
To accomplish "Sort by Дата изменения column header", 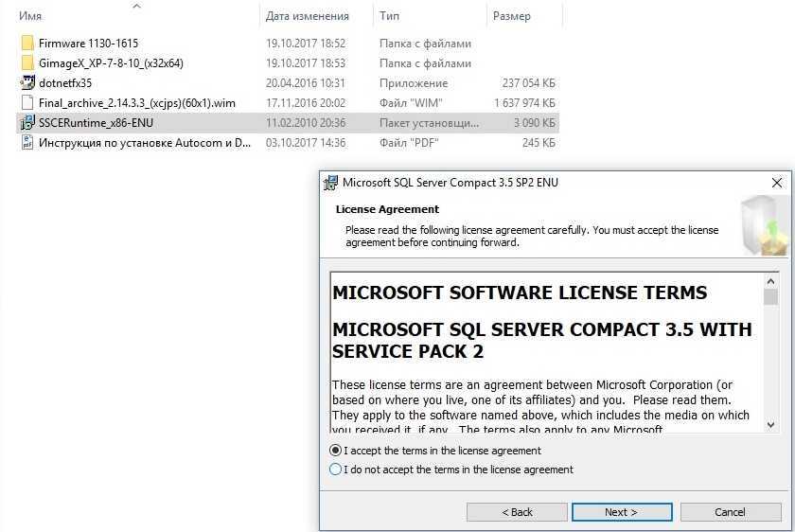I will click(x=307, y=16).
